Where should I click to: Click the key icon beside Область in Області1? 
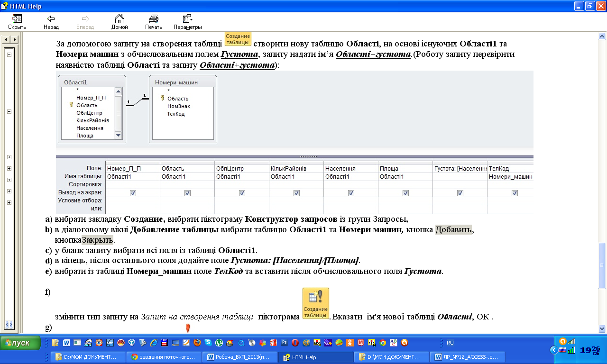coord(72,105)
